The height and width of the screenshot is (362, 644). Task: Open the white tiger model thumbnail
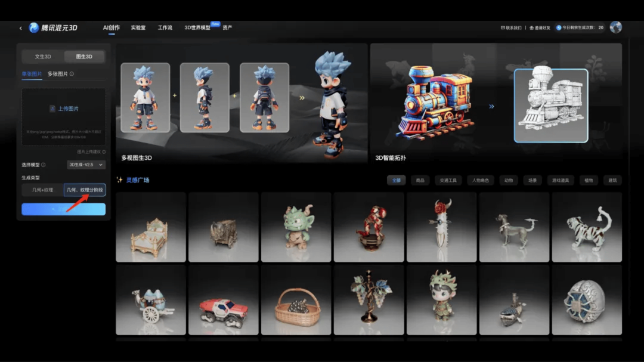[x=587, y=227]
